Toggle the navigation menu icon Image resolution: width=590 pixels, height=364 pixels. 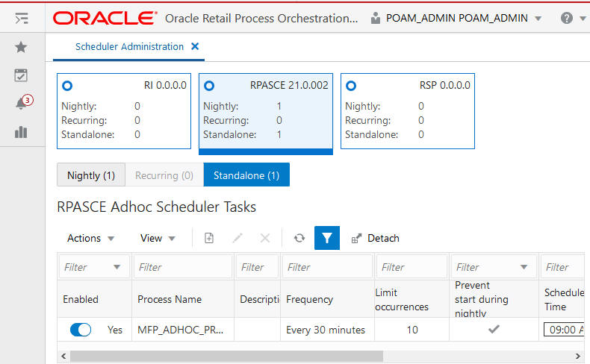pos(22,18)
